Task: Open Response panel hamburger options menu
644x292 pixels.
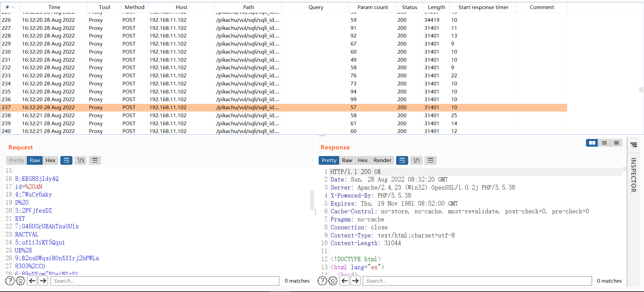Action: [x=431, y=160]
